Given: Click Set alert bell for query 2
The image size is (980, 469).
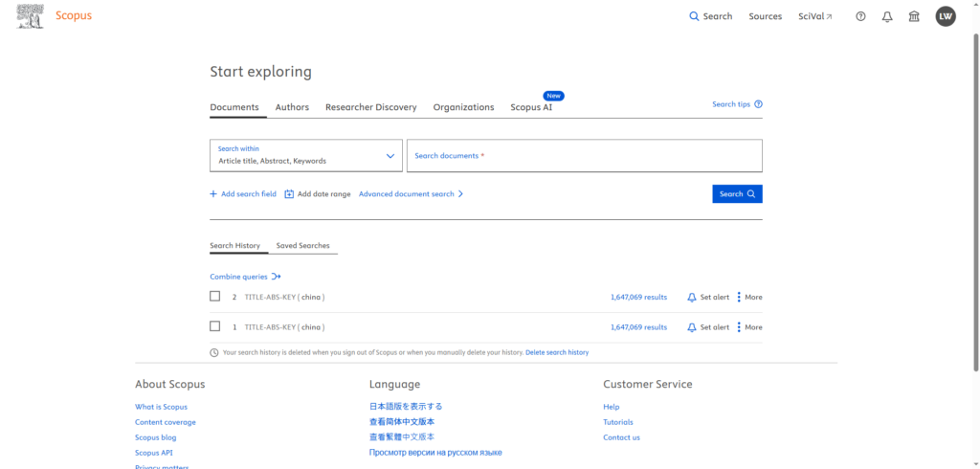Looking at the screenshot, I should (692, 298).
